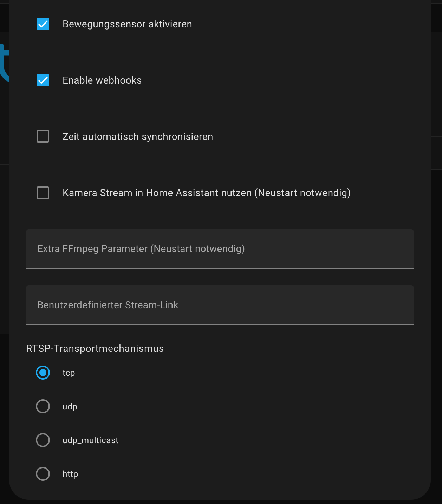Screen dimensions: 442x504
Task: Click the 'tcp' option label text
Action: click(x=69, y=373)
